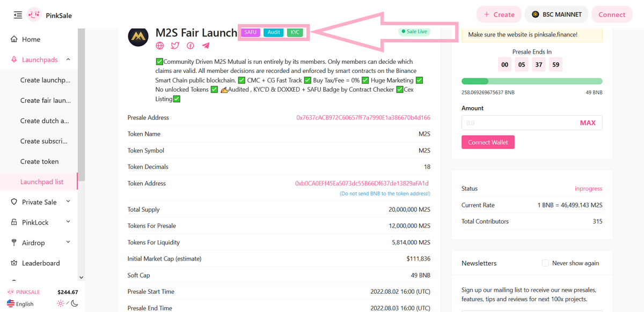Open the project's Telegram channel
Screen dimensions: 644x312
(x=206, y=46)
